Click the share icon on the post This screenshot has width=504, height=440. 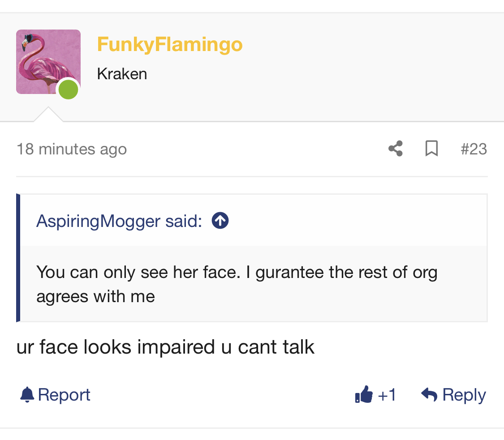click(395, 148)
